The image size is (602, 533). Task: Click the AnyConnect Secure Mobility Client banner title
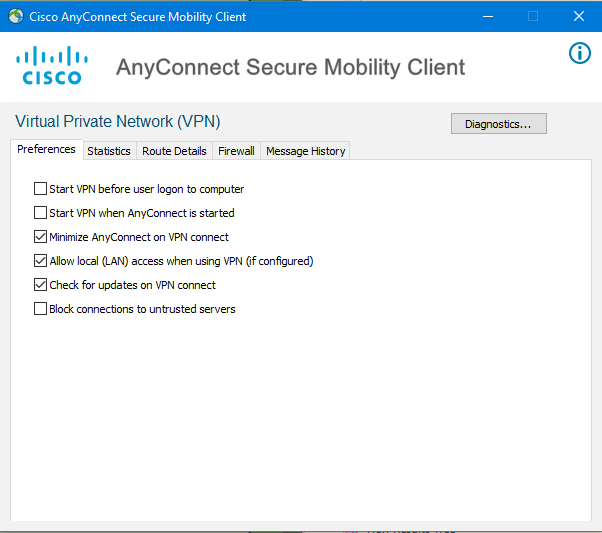pyautogui.click(x=290, y=68)
